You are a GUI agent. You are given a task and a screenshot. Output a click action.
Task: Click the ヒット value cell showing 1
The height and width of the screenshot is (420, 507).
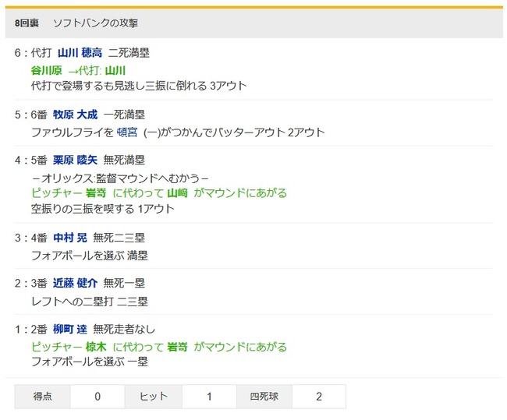[x=209, y=397]
